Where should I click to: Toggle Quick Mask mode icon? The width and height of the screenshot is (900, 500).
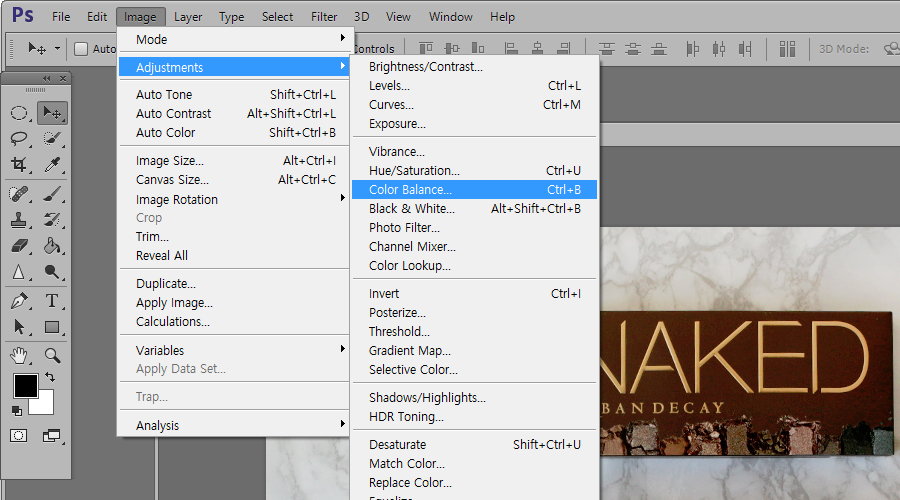pos(19,436)
